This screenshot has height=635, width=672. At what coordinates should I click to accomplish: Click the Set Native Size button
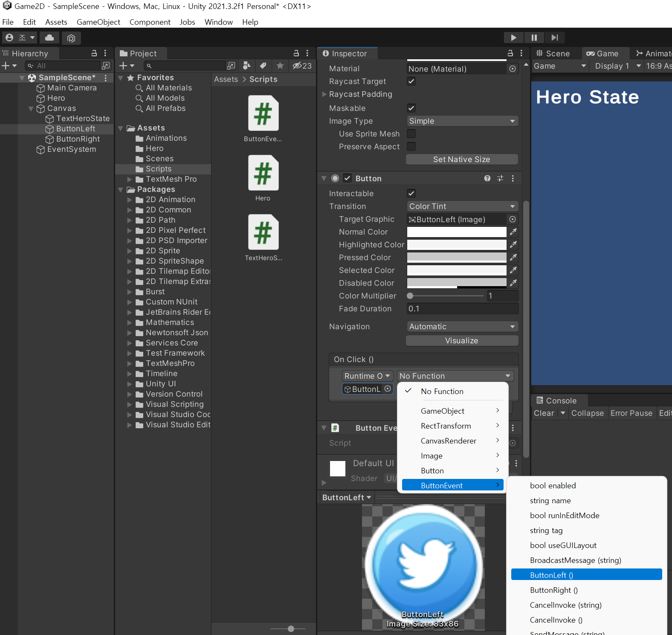click(462, 159)
